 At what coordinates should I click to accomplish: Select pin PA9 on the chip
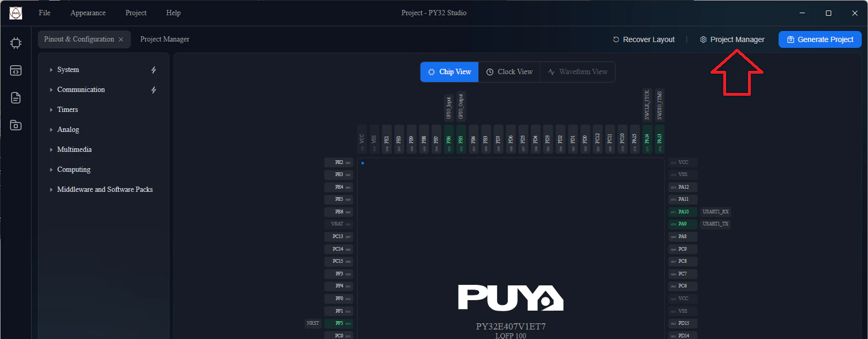pyautogui.click(x=683, y=224)
